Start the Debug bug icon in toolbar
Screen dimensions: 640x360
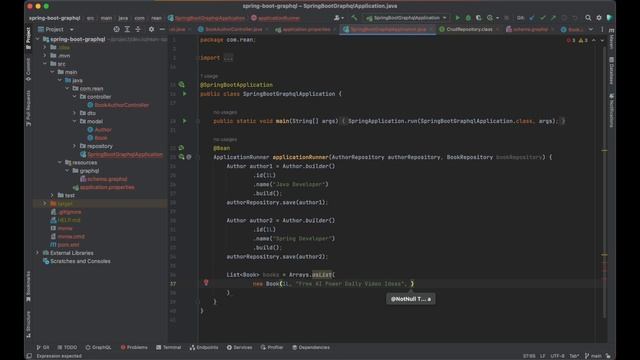pos(468,18)
